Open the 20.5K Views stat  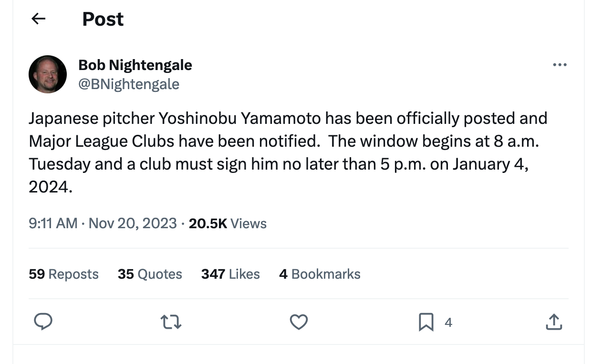coord(228,223)
